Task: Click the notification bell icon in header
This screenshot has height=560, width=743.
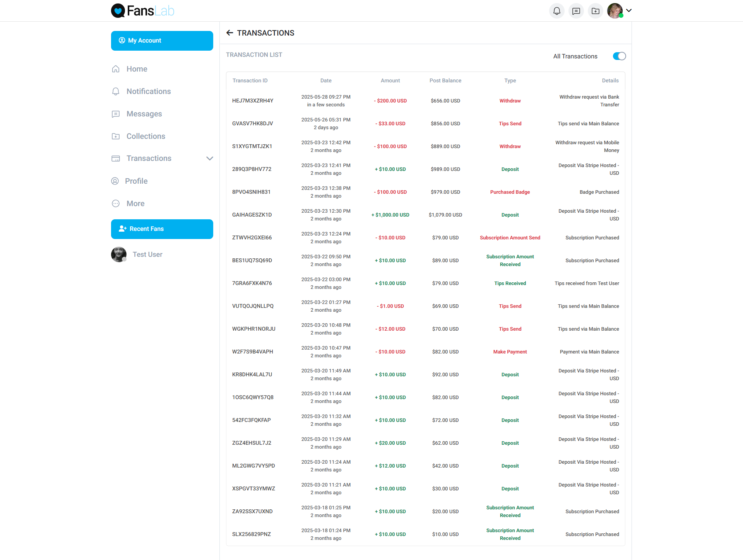Action: pyautogui.click(x=556, y=11)
